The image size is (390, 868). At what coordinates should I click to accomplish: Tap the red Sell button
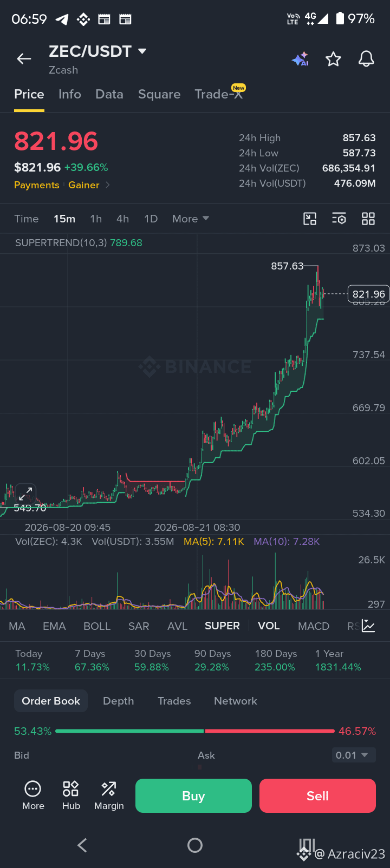[x=317, y=795]
